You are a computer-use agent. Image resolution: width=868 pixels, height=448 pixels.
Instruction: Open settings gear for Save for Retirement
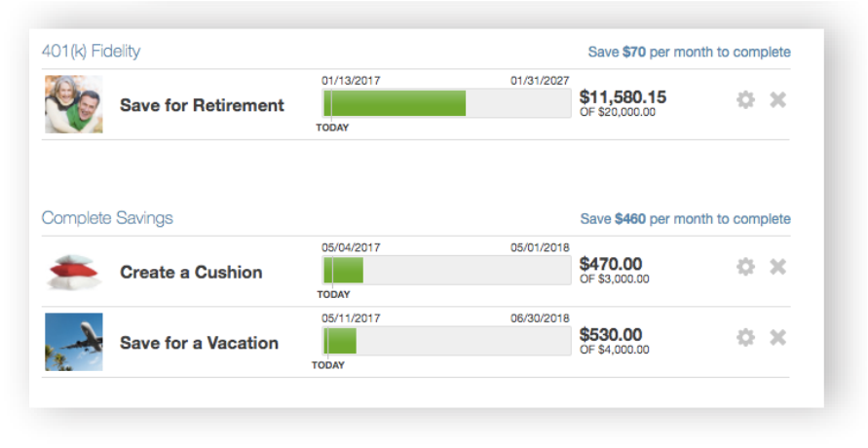click(745, 99)
